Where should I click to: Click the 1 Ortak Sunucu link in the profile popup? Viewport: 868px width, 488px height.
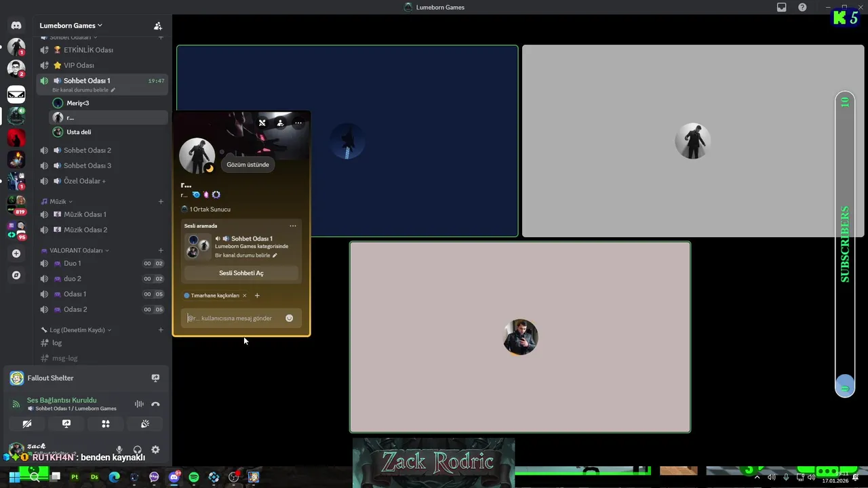[x=206, y=209]
